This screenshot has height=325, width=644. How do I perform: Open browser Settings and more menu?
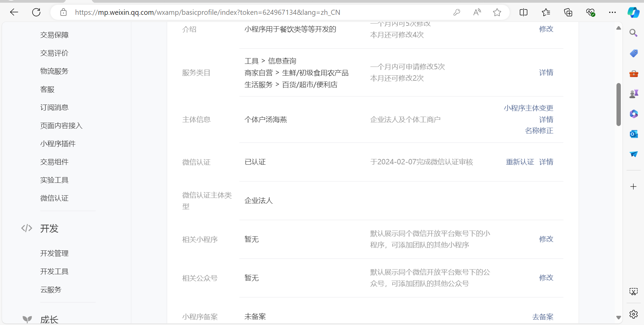tap(612, 12)
